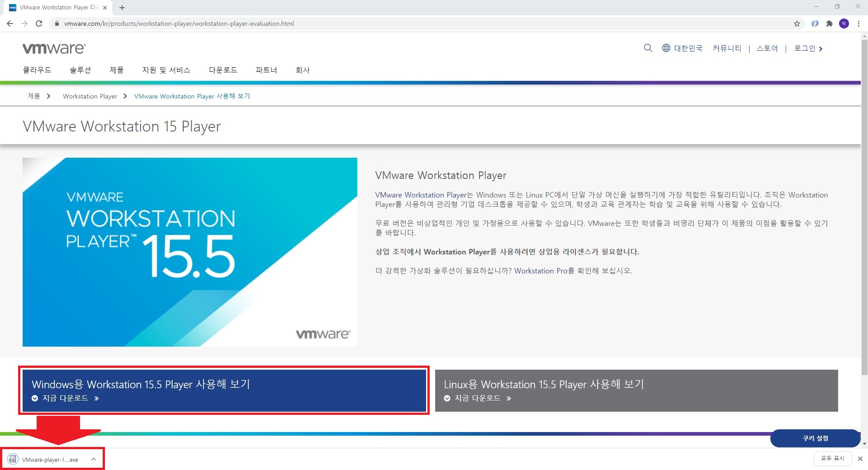Download Linux용 Workstation 15.5 Player

pyautogui.click(x=636, y=390)
